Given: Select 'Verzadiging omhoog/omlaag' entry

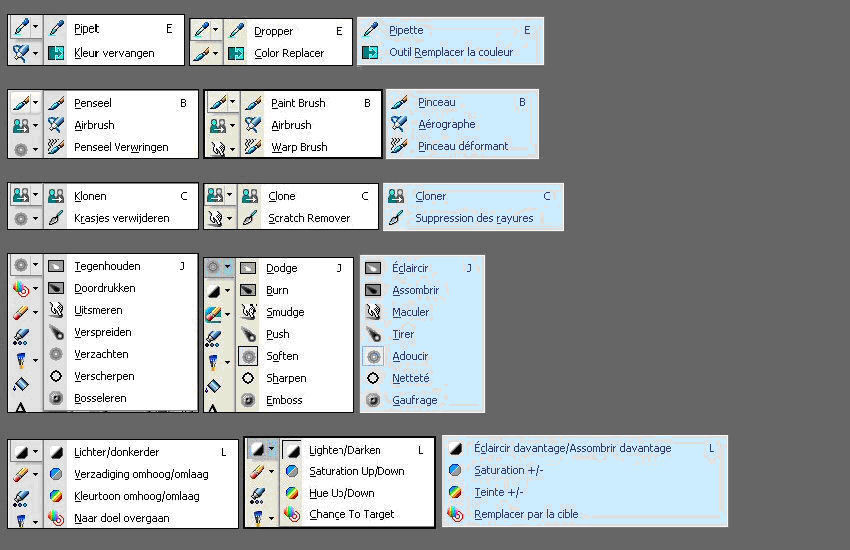Looking at the screenshot, I should tap(140, 474).
